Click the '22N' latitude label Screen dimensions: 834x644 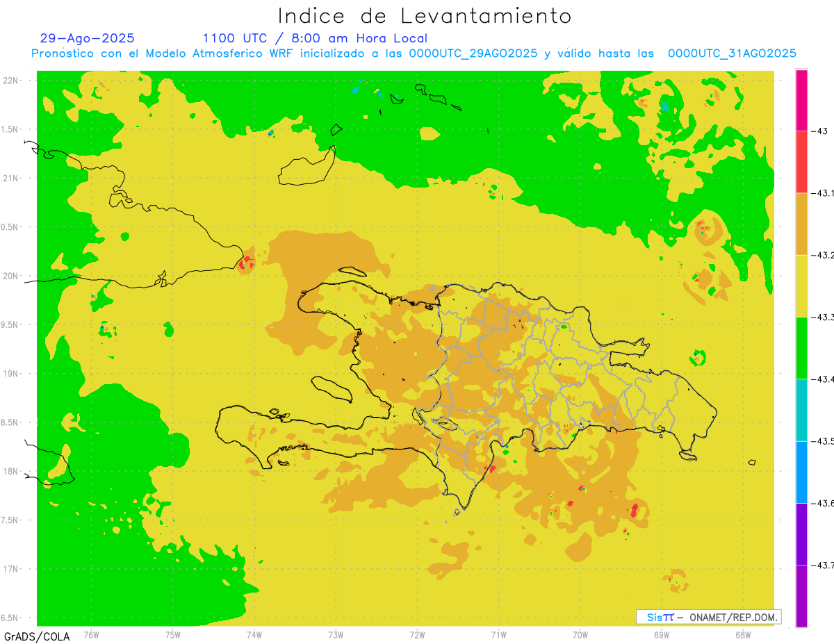click(x=12, y=81)
